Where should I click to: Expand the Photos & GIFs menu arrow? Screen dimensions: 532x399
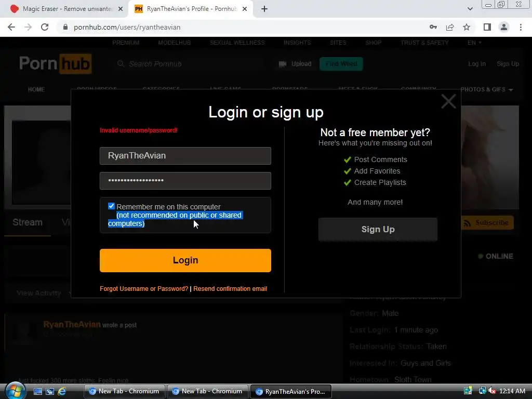(511, 90)
